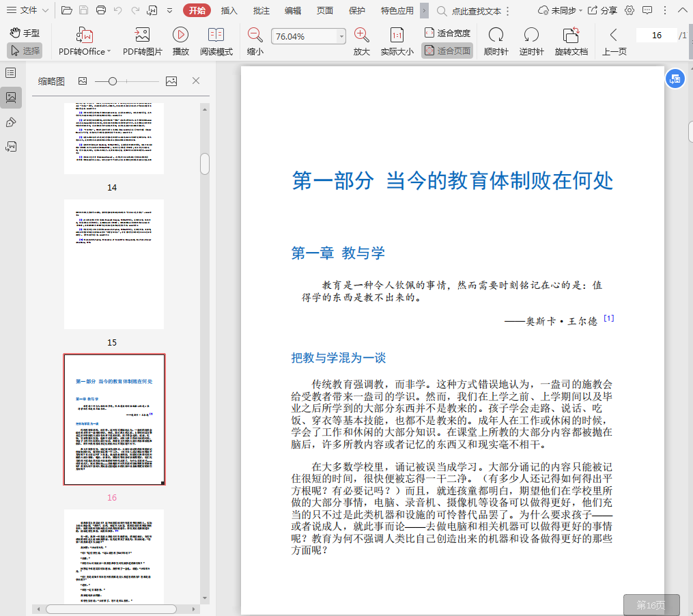This screenshot has height=616, width=693.
Task: Click the 播放 slideshow icon
Action: [x=180, y=36]
